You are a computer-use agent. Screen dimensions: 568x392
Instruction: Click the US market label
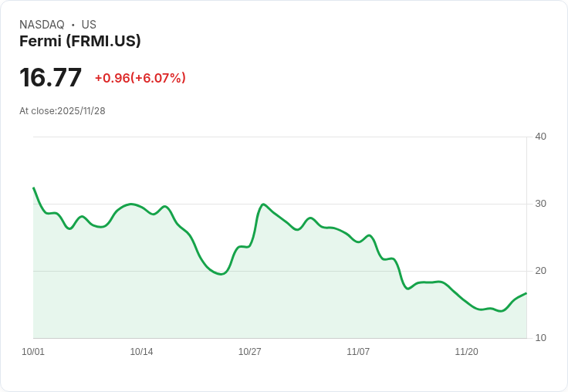(89, 25)
